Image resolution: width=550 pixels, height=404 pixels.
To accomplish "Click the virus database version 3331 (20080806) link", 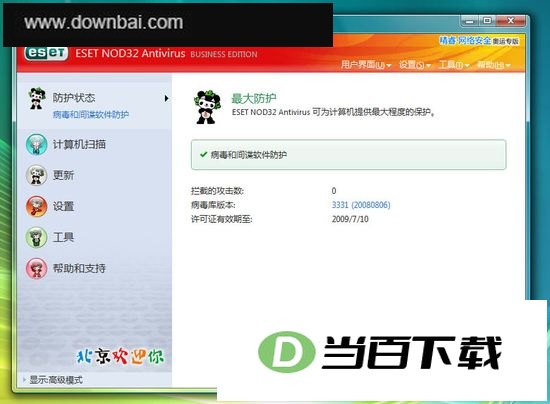I will click(x=361, y=205).
